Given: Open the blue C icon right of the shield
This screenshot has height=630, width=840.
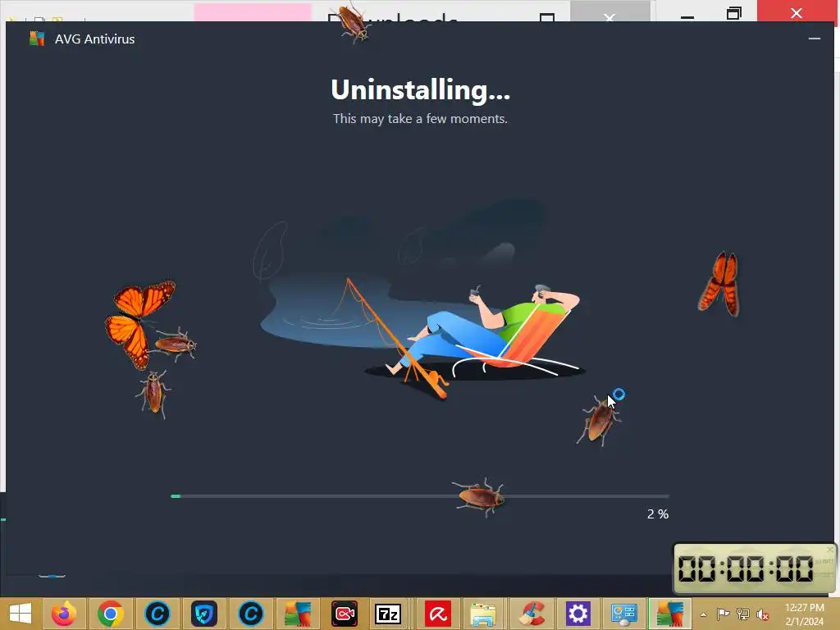Looking at the screenshot, I should pyautogui.click(x=251, y=614).
